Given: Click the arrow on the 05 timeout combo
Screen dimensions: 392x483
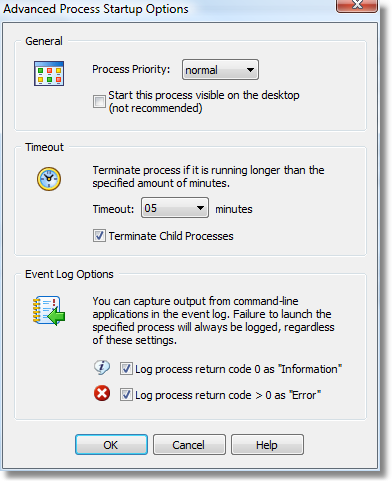Looking at the screenshot, I should (200, 208).
